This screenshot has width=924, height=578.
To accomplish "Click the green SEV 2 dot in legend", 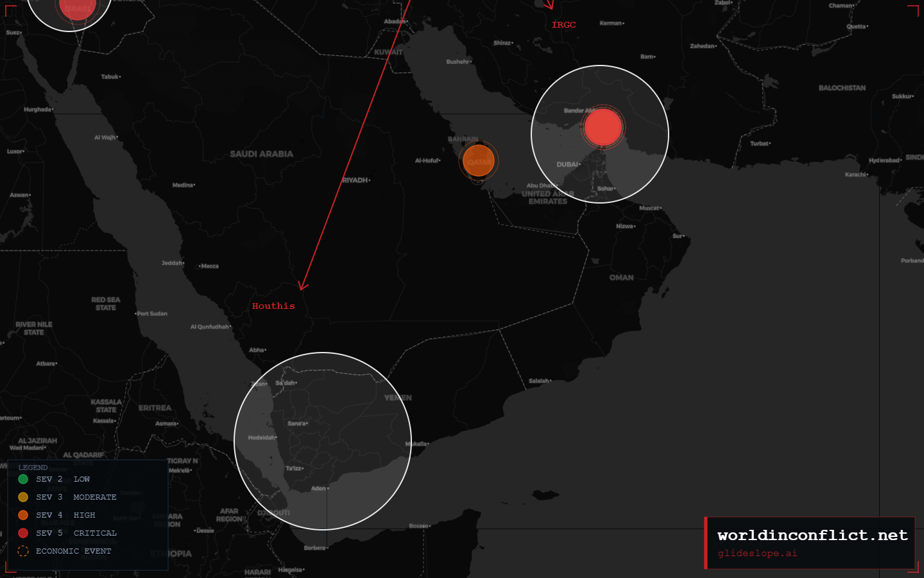I will (23, 479).
